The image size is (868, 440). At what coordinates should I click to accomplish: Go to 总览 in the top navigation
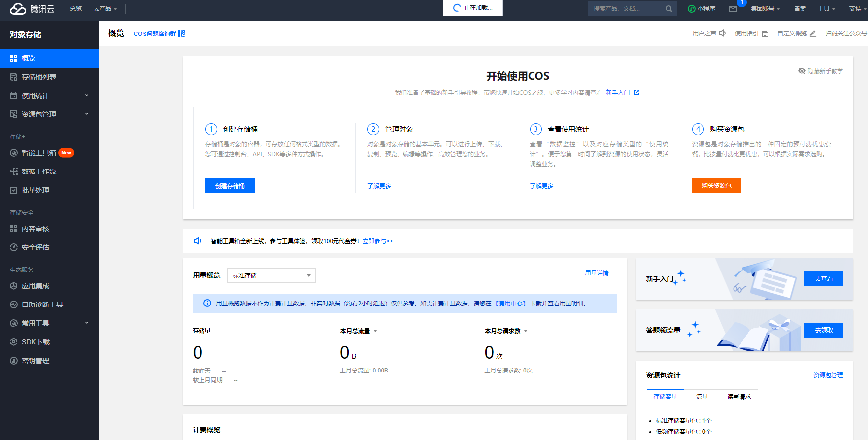click(76, 9)
